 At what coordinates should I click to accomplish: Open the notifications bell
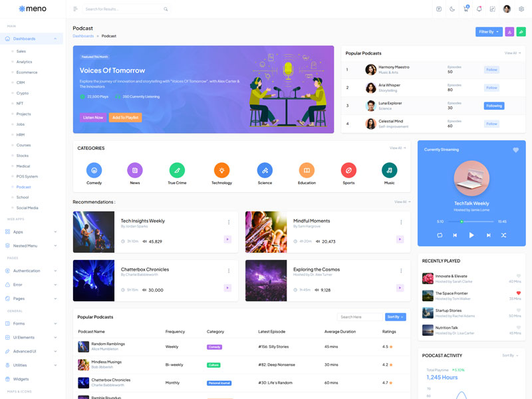pos(479,9)
